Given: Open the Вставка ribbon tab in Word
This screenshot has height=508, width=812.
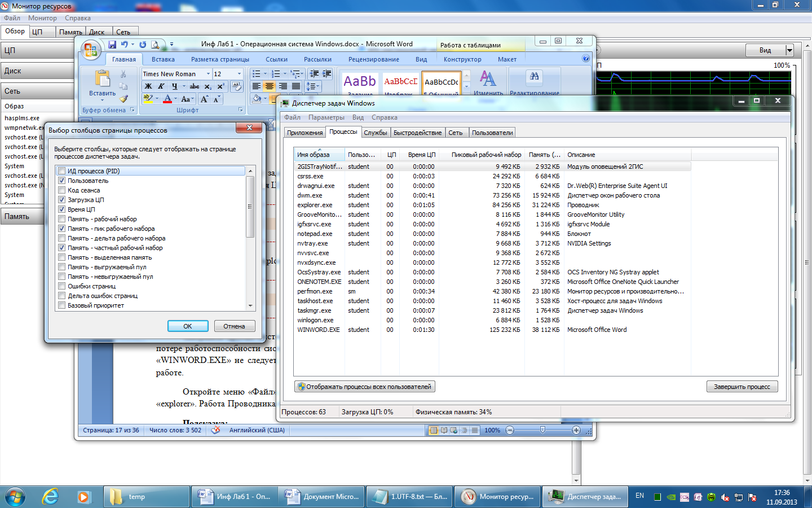Looking at the screenshot, I should [163, 59].
